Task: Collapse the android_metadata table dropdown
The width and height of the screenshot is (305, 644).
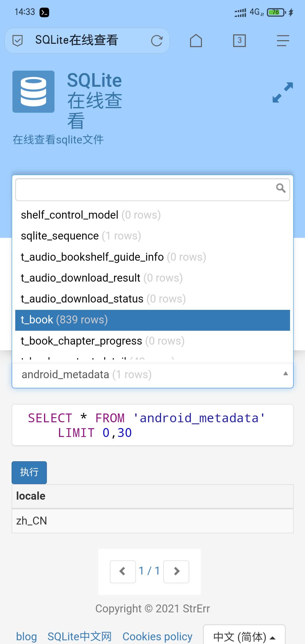Action: click(x=286, y=374)
